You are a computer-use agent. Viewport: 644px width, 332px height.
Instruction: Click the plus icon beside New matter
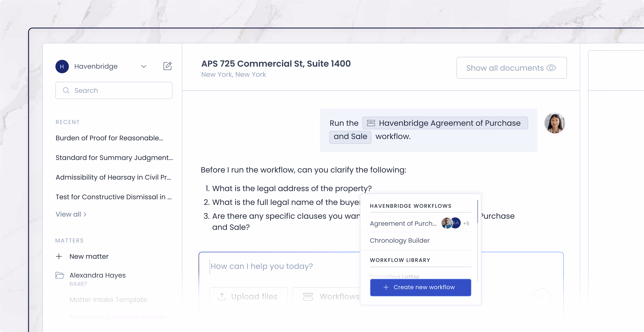(59, 256)
